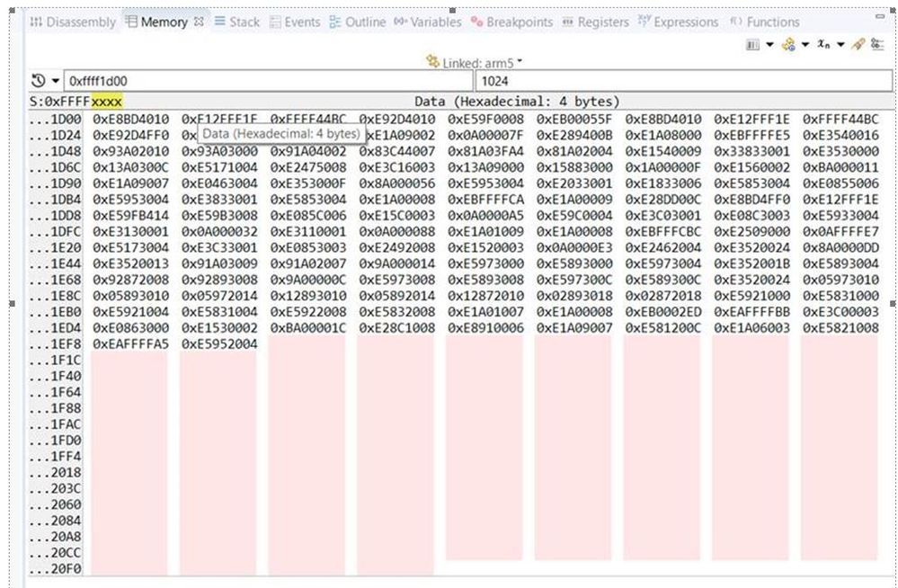Select memory cell 0x81A03FA4

[485, 151]
